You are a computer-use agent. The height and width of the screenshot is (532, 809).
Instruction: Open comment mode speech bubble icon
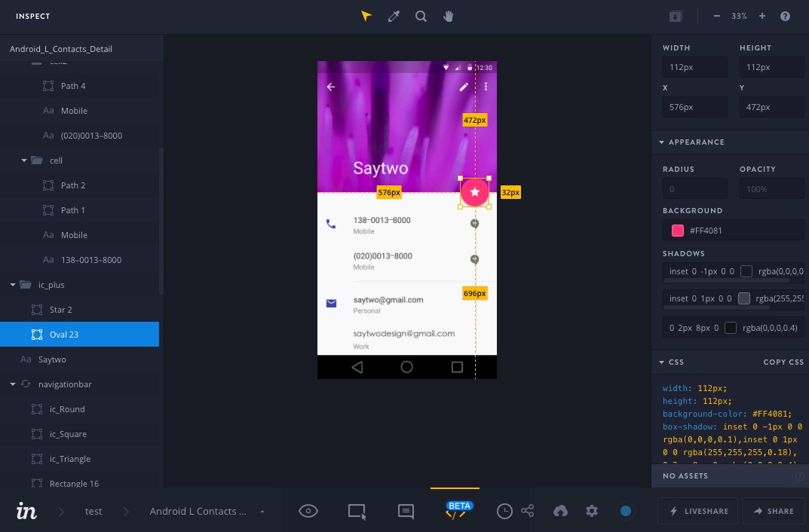click(406, 512)
